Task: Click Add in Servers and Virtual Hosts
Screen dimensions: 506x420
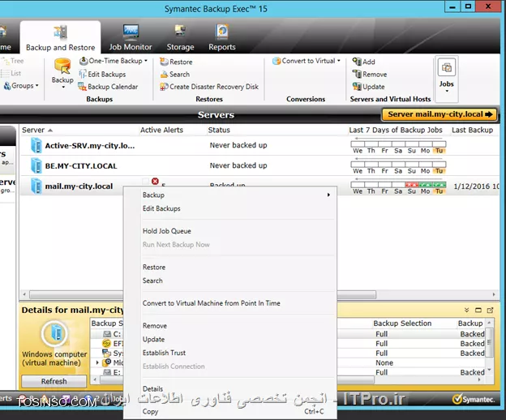Action: [x=363, y=62]
